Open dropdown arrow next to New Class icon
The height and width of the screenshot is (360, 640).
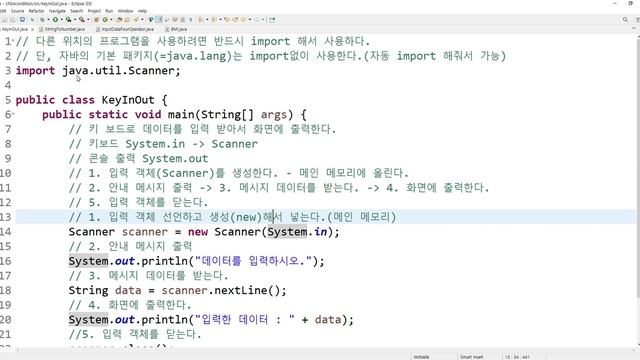point(111,20)
